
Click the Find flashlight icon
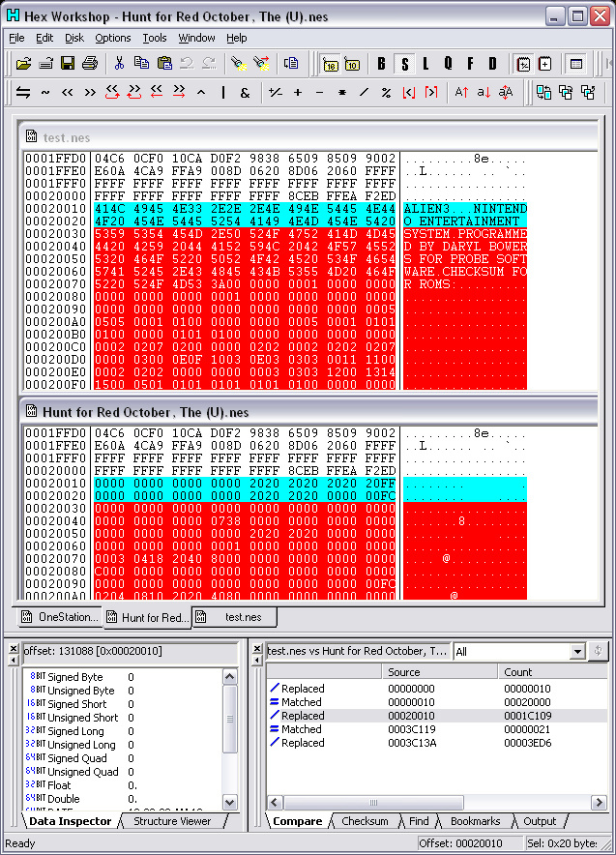pyautogui.click(x=238, y=64)
